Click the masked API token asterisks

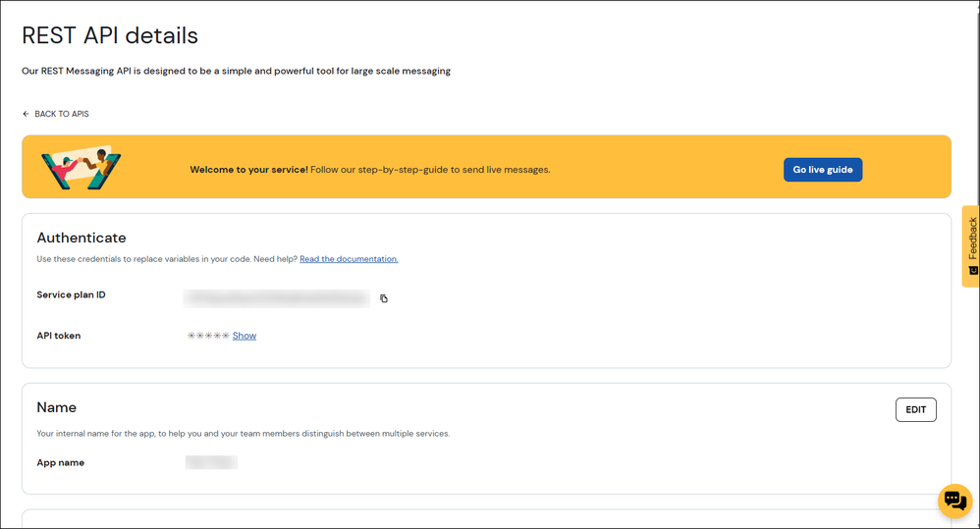tap(208, 336)
